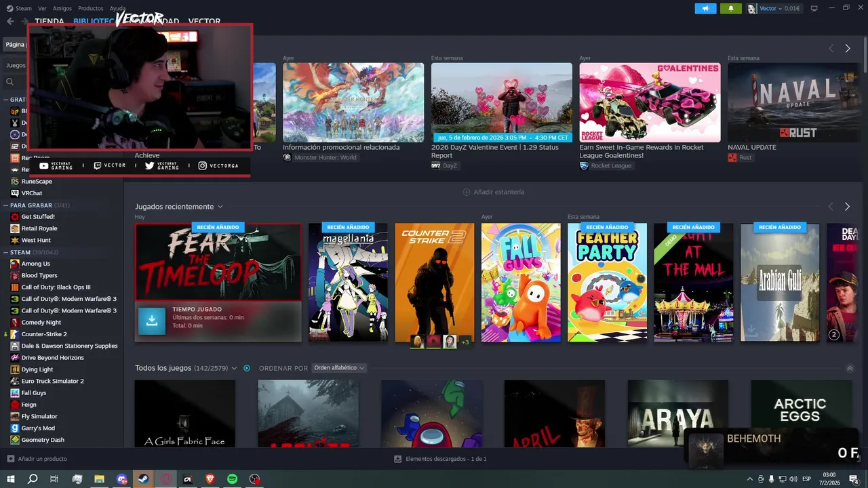Open the Ver menu

(43, 9)
